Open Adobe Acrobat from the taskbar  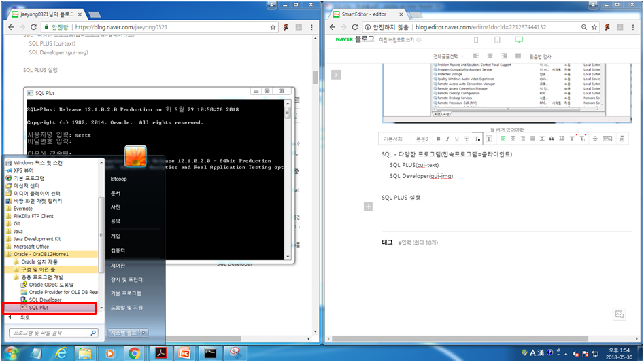(x=160, y=353)
